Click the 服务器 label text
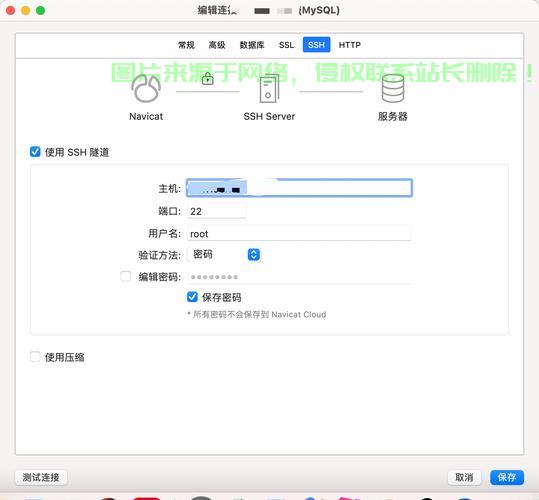Screen dimensions: 539x500 pyautogui.click(x=393, y=116)
